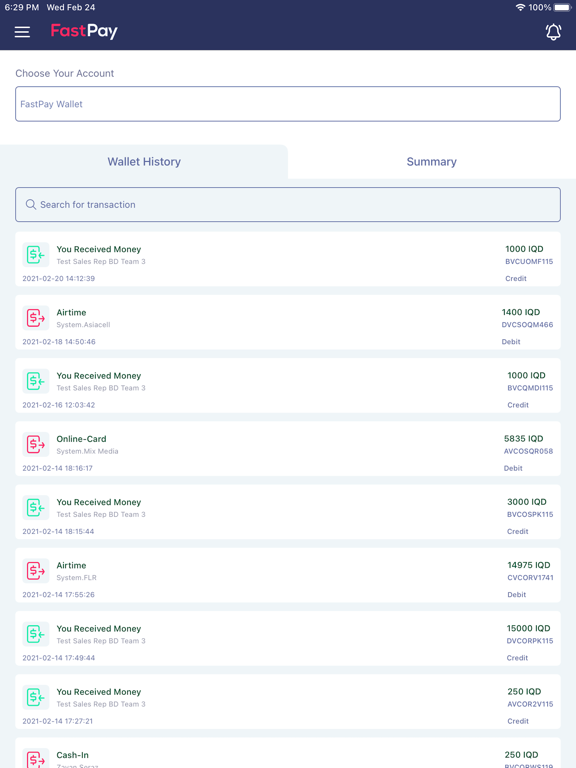
Task: Tap the Wi-Fi status icon
Action: pyautogui.click(x=520, y=7)
